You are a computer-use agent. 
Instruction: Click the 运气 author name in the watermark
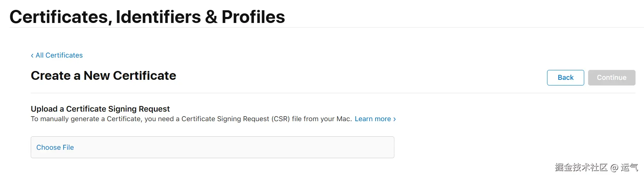630,167
